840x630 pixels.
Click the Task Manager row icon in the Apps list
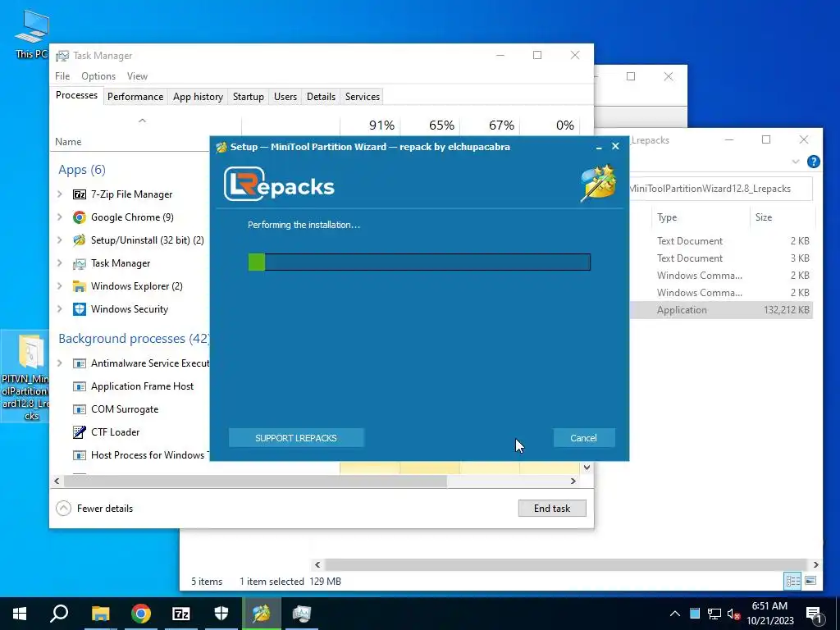tap(80, 263)
